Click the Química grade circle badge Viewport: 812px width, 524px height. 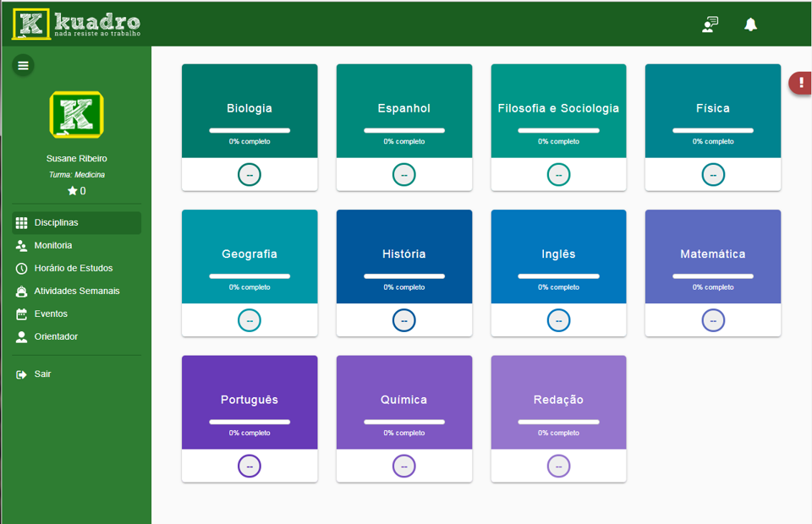pyautogui.click(x=404, y=467)
